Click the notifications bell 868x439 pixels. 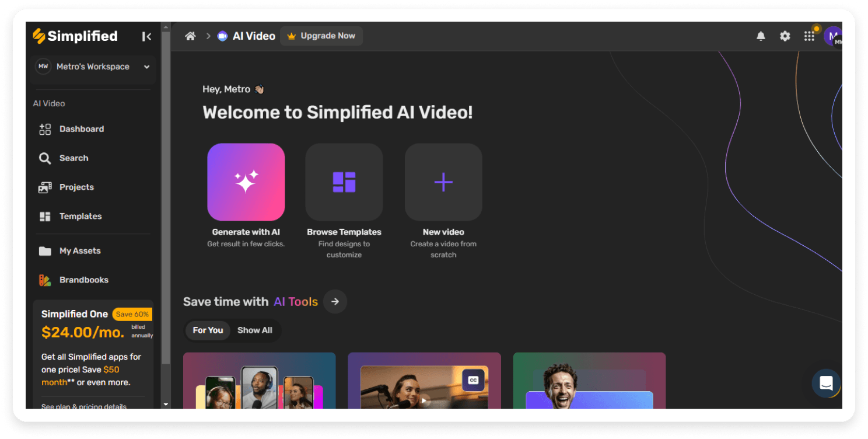pos(761,36)
